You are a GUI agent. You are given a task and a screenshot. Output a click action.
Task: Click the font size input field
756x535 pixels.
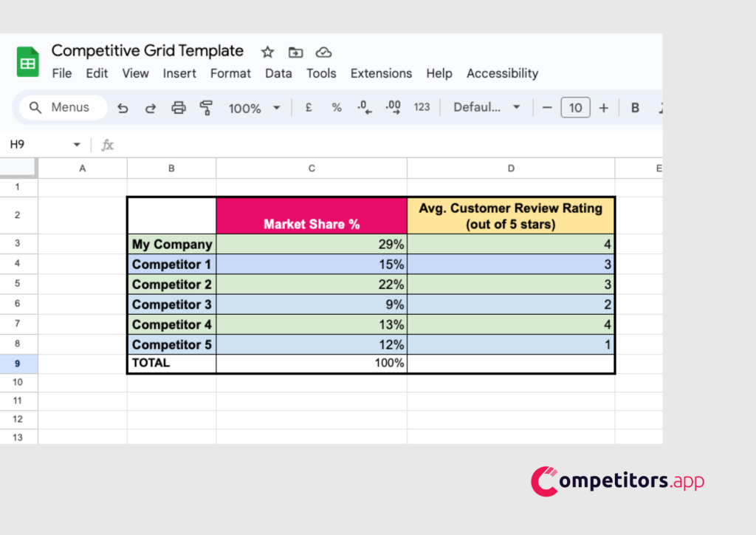click(575, 107)
